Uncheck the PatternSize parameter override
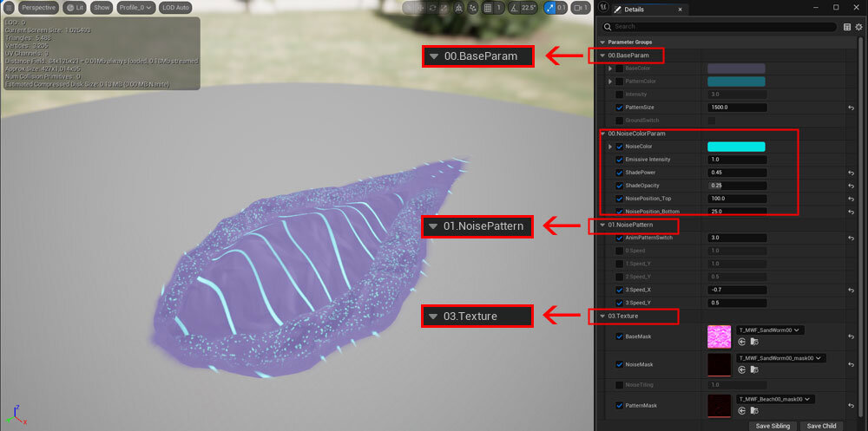The image size is (868, 431). click(x=619, y=108)
